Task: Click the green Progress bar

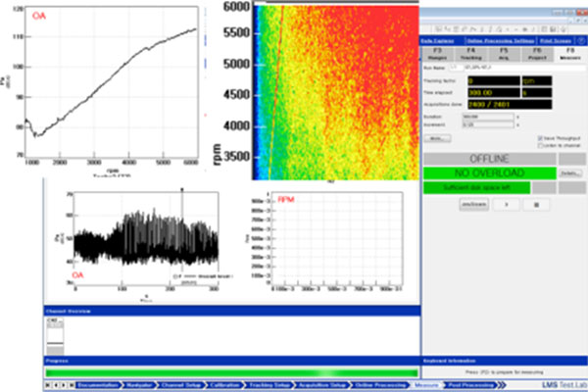Action: (231, 372)
